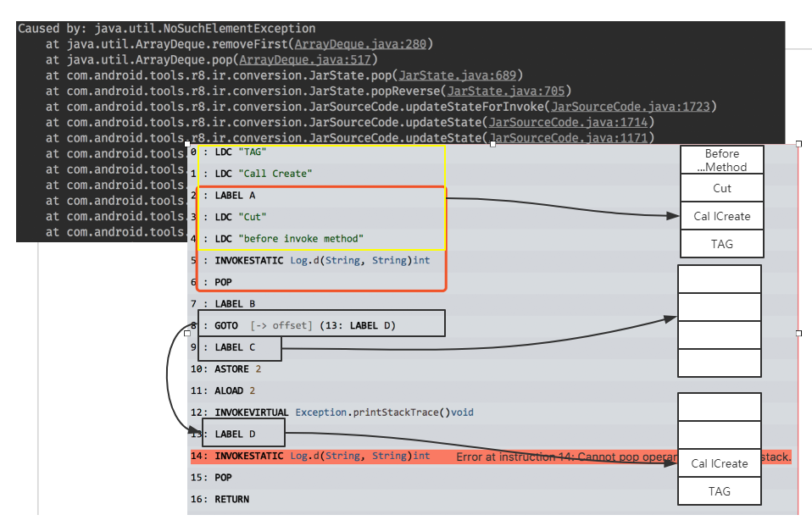Select the RETURN instruction at line 16

231,500
